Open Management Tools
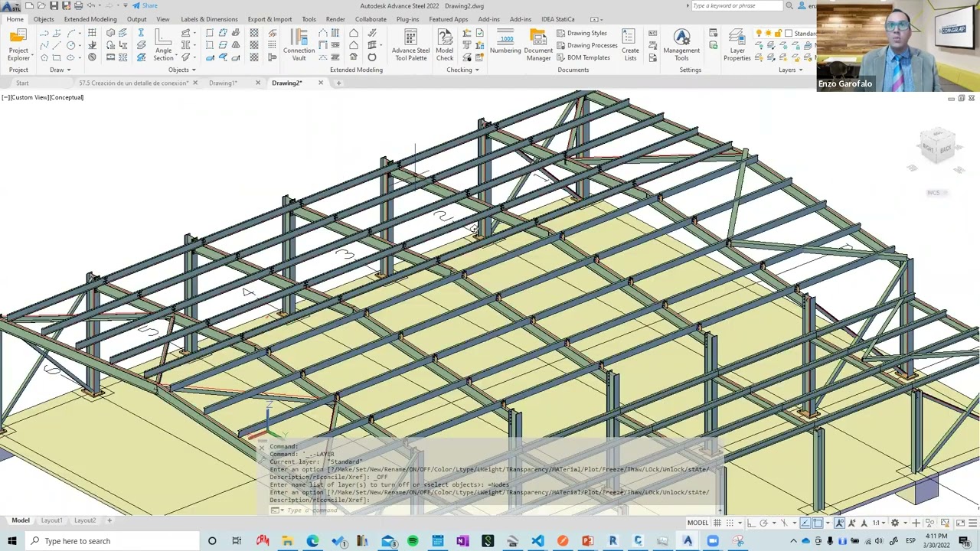Image resolution: width=980 pixels, height=551 pixels. [x=681, y=45]
